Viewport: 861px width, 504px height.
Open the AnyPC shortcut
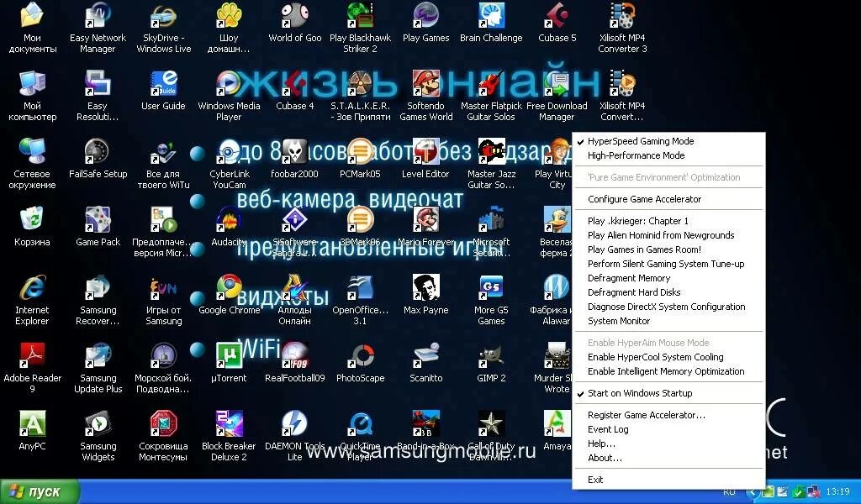coord(33,424)
